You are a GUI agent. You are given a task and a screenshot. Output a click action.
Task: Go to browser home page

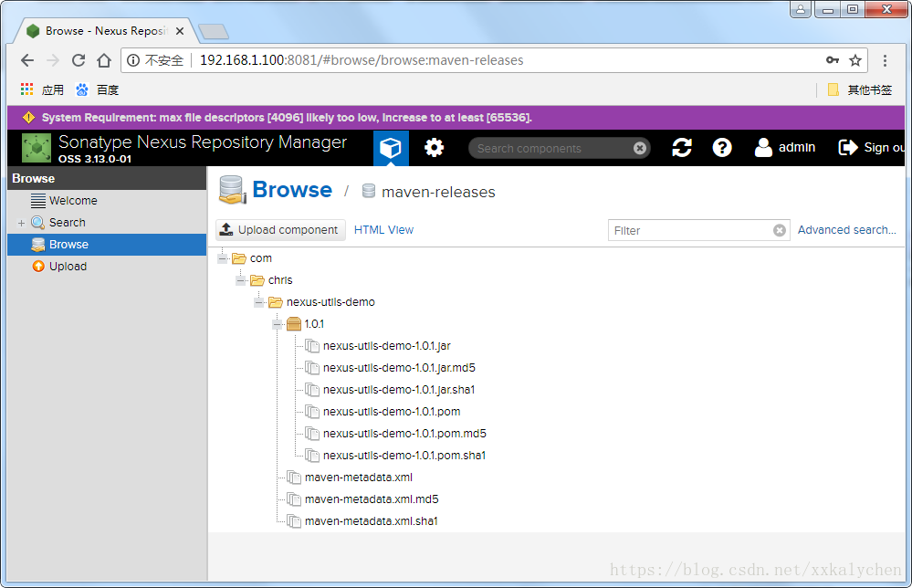point(104,60)
